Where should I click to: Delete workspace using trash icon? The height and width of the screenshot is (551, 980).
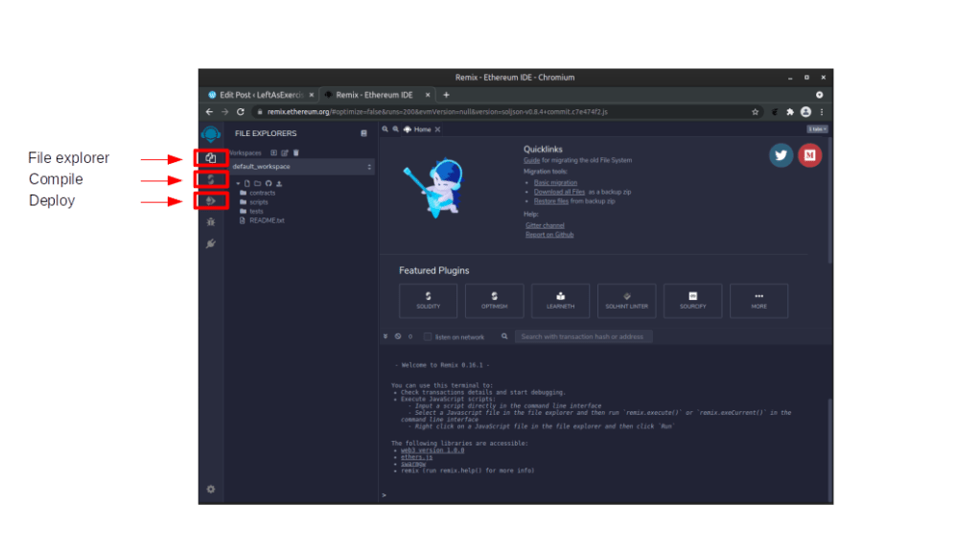pyautogui.click(x=296, y=152)
